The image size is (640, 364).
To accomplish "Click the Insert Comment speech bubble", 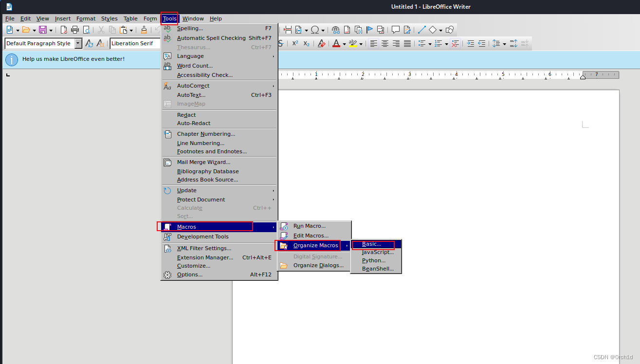I will click(396, 30).
